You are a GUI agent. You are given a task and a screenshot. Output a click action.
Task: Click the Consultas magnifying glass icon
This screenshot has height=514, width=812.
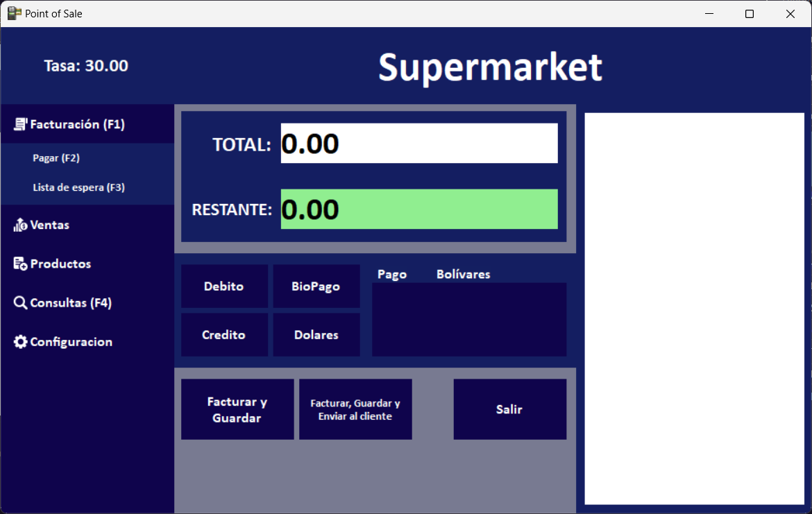click(x=21, y=303)
